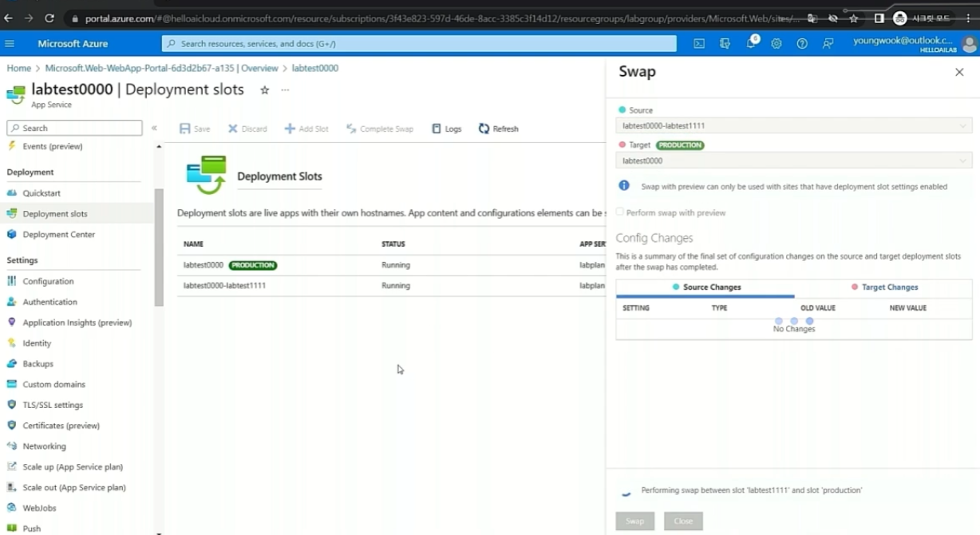The height and width of the screenshot is (535, 980).
Task: Bookmark this page with the browser star
Action: tap(854, 18)
